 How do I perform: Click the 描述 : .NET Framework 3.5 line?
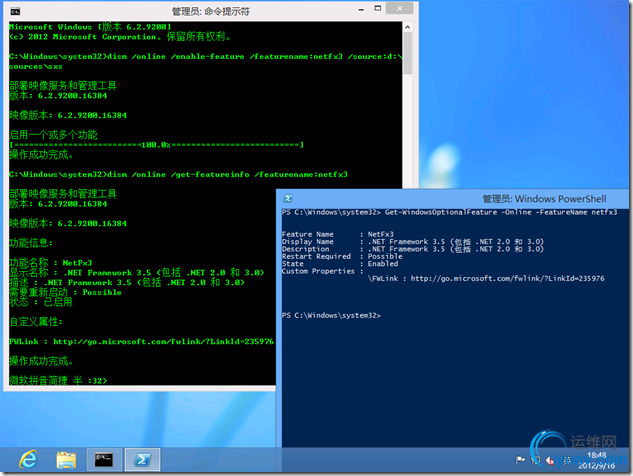127,282
